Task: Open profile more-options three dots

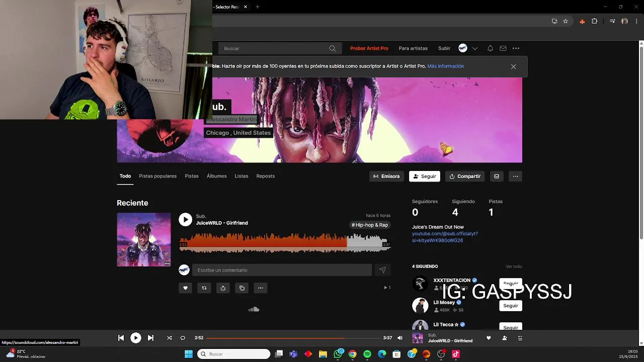Action: pos(515,176)
